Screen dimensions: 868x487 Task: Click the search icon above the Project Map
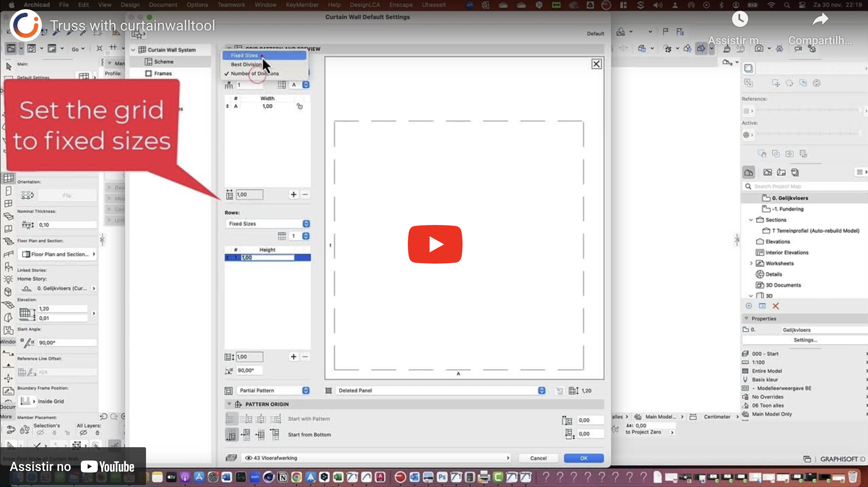(x=748, y=186)
